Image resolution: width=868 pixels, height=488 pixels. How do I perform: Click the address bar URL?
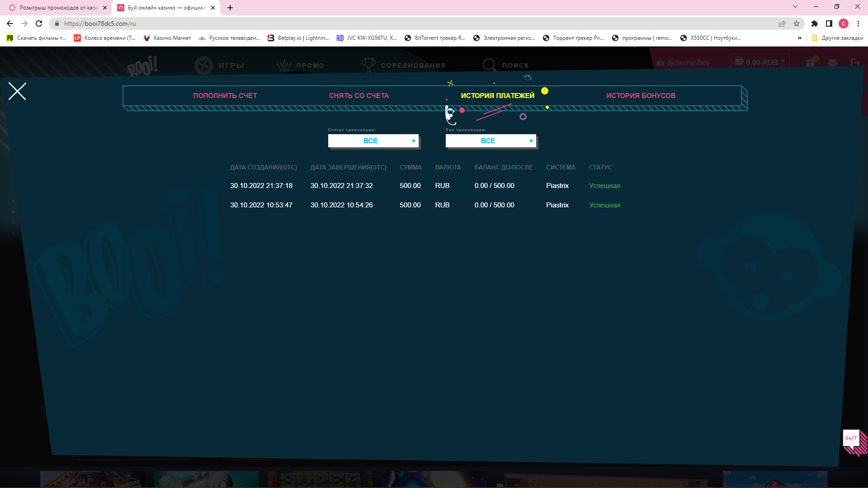pos(100,23)
